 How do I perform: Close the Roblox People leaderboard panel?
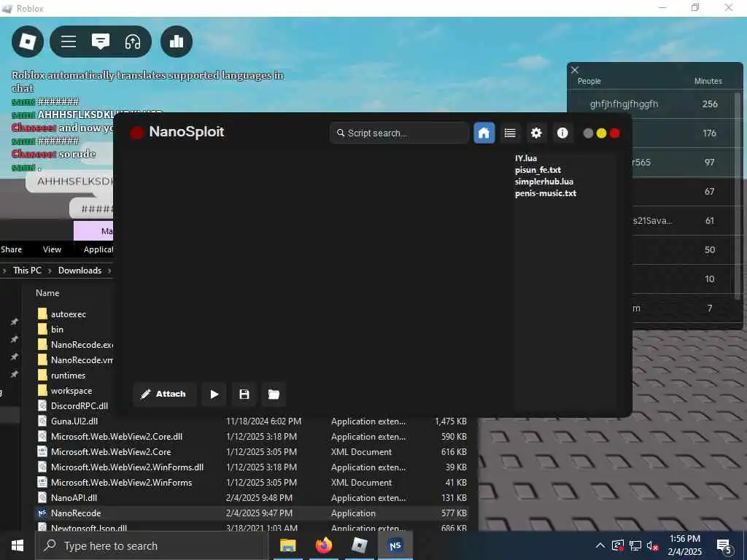(x=575, y=70)
